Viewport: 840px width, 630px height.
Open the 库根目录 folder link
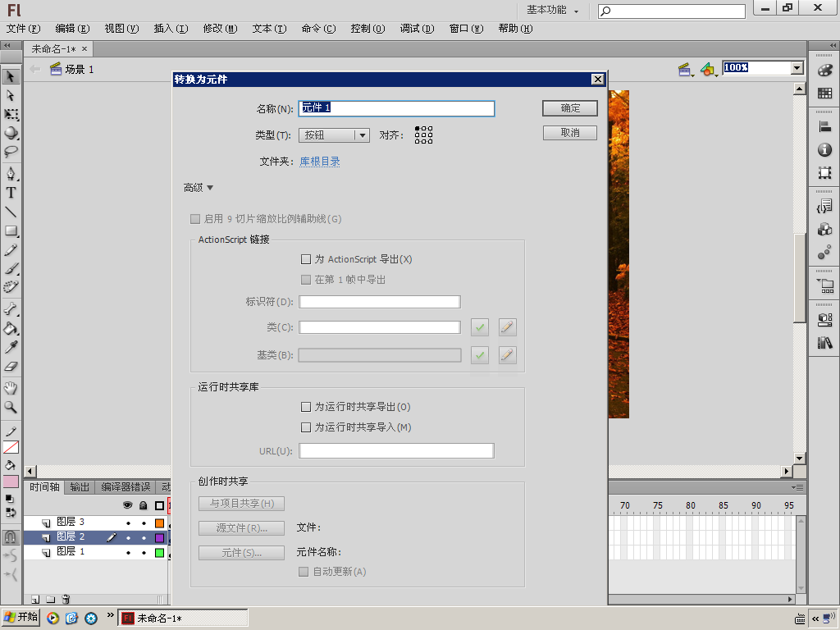[320, 162]
